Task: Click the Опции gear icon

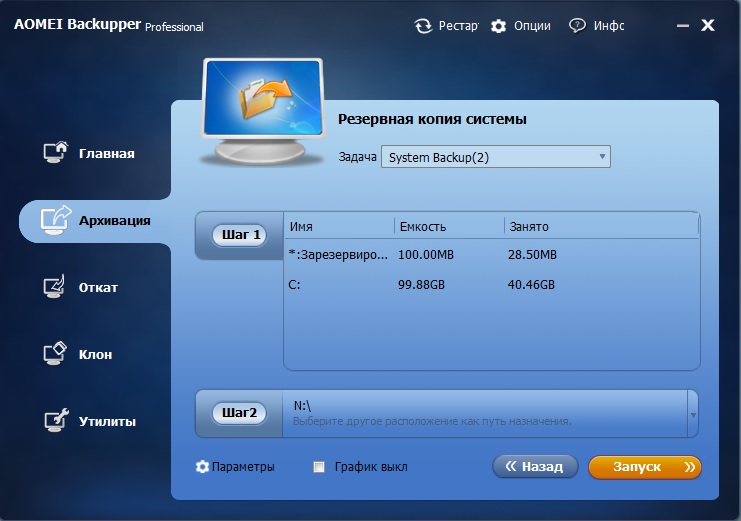Action: tap(498, 26)
